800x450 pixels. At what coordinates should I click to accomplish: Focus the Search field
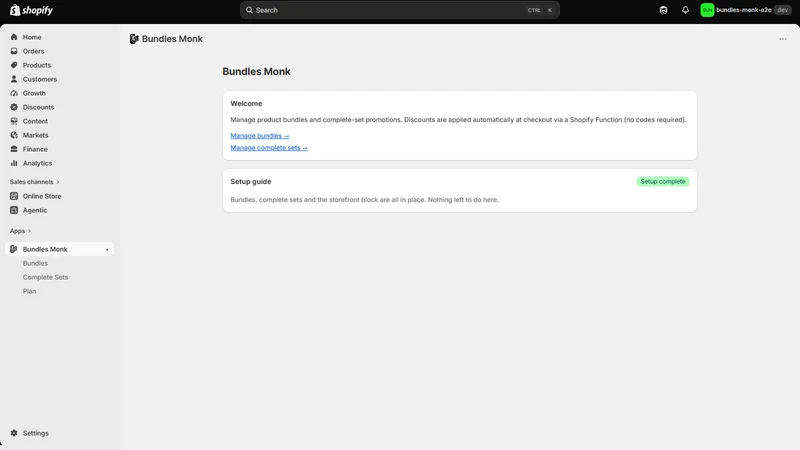399,10
